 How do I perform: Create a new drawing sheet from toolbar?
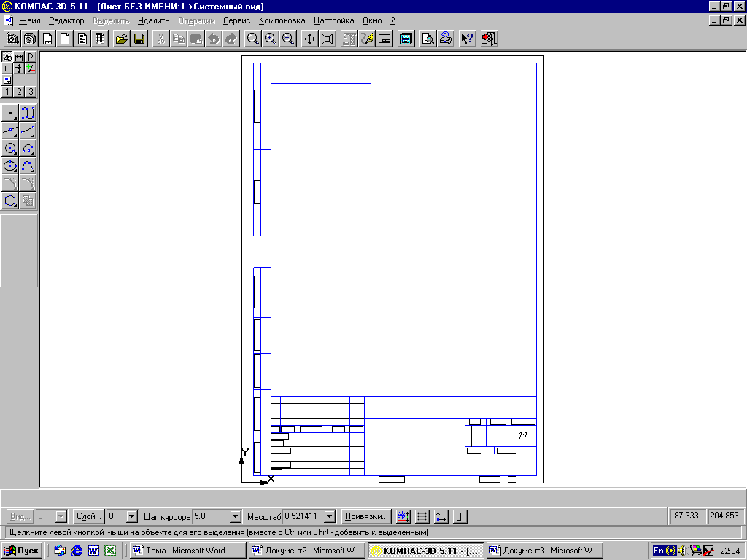click(x=47, y=39)
